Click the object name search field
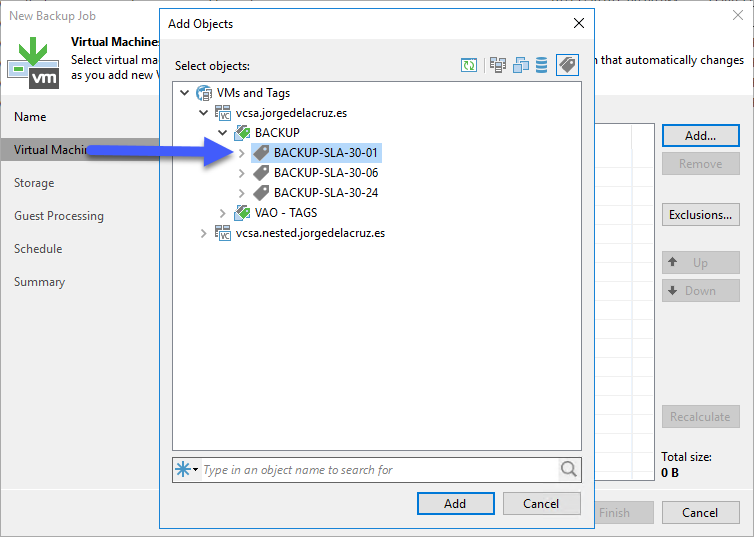Viewport: 754px width, 537px height. coord(379,469)
